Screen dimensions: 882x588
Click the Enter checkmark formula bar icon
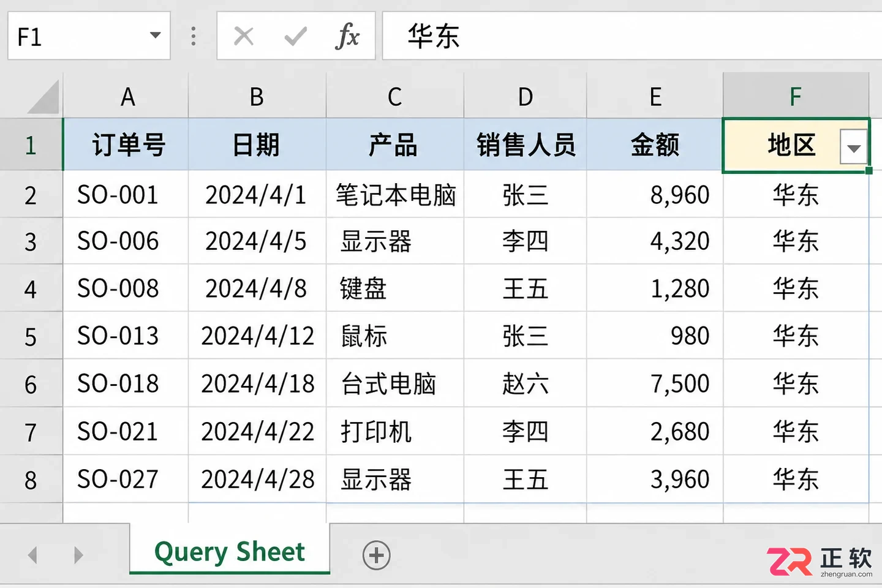(296, 36)
